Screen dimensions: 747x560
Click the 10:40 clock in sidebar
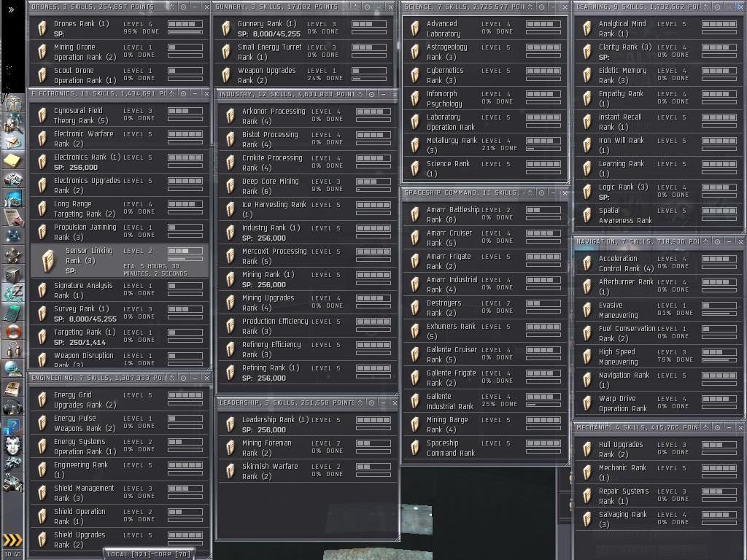tap(13, 554)
